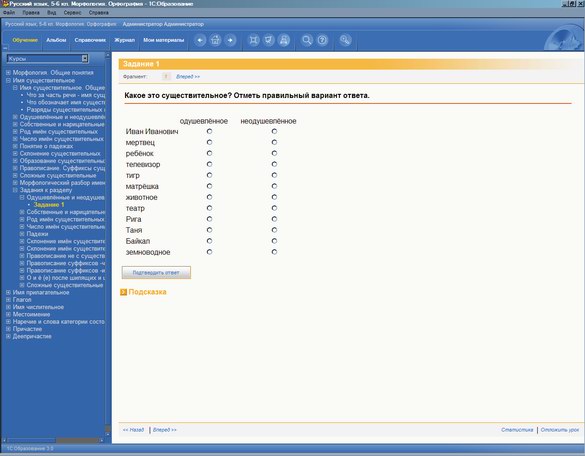The image size is (585, 456).
Task: Open the Справочник tab
Action: 90,40
